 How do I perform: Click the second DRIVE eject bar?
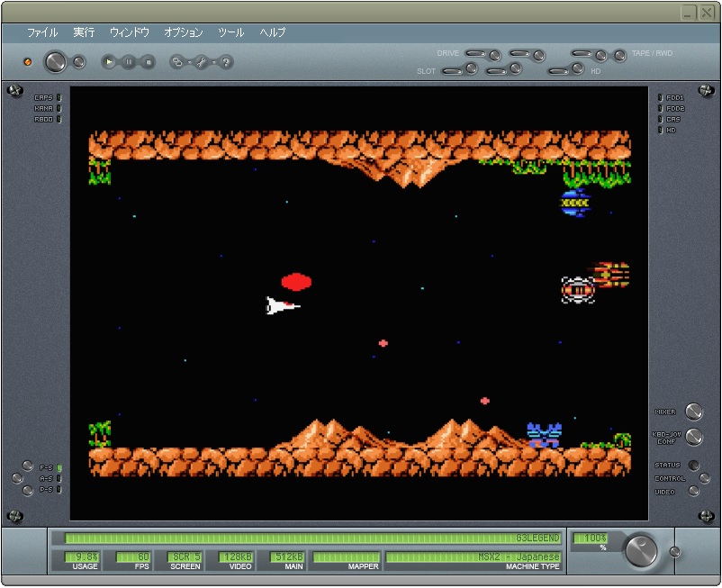[519, 53]
